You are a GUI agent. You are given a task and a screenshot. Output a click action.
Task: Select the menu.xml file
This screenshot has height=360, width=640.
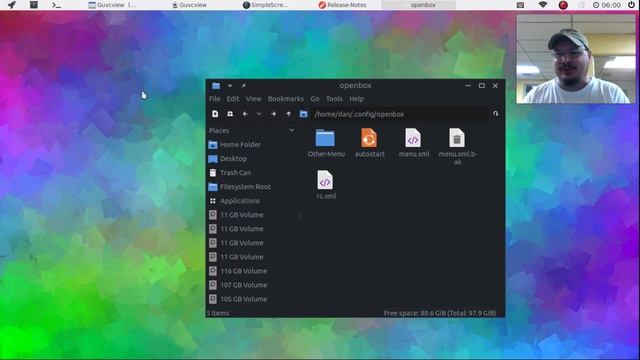tap(413, 143)
